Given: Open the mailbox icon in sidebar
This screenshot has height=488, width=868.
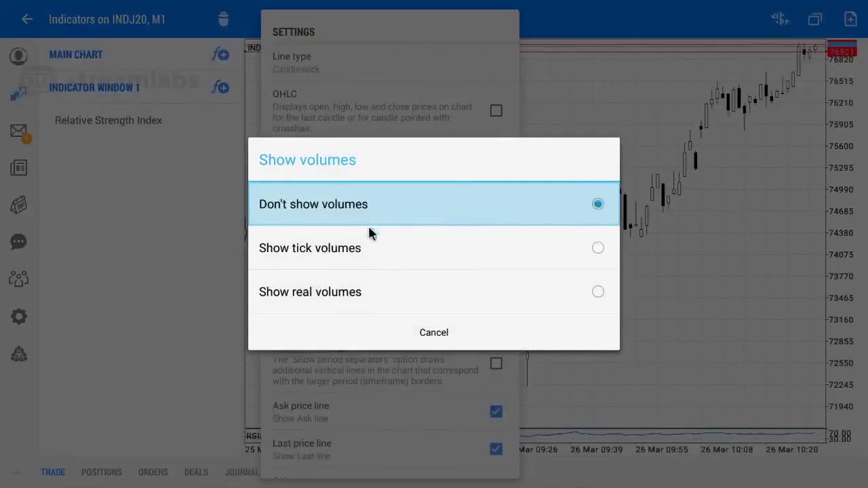Looking at the screenshot, I should tap(20, 131).
